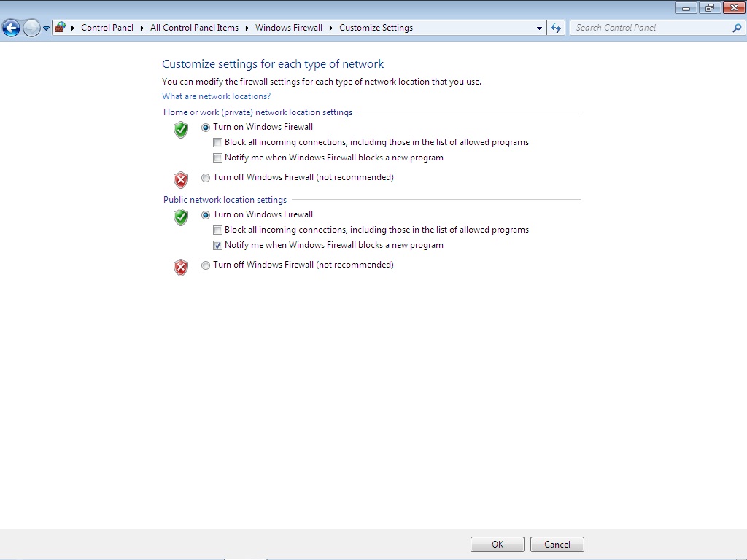Confirm settings with the OK button
This screenshot has width=747, height=560.
497,544
